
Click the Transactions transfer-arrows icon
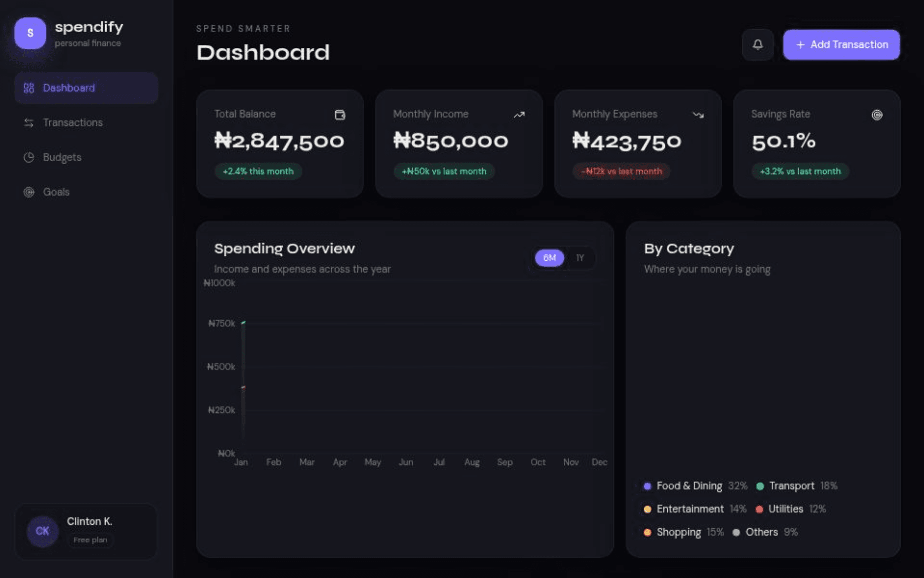coord(28,123)
